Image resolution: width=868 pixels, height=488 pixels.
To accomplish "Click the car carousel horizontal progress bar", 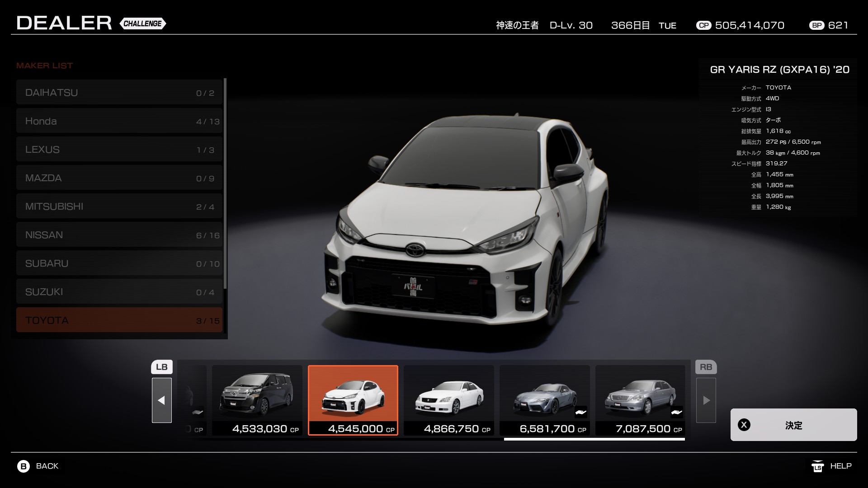I will (594, 439).
